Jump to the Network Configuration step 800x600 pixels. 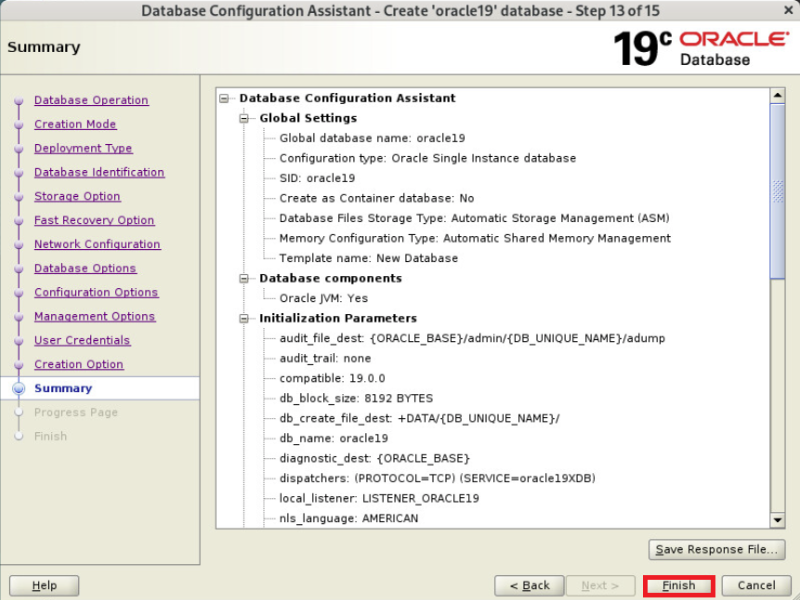tap(97, 244)
